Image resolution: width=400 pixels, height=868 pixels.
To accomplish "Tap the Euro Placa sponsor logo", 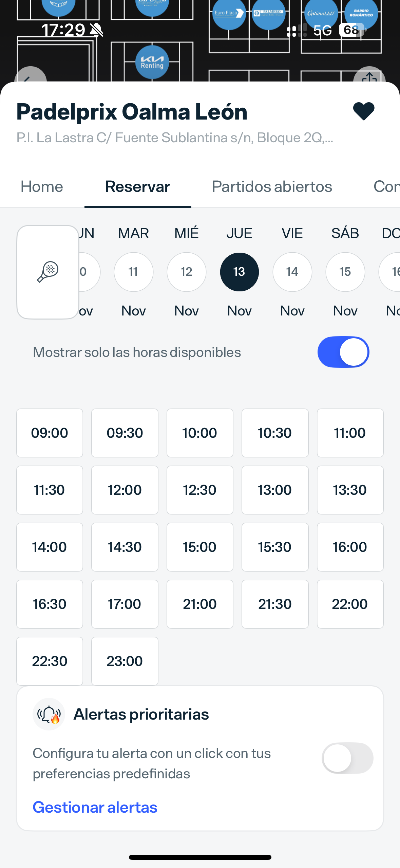I will [229, 14].
